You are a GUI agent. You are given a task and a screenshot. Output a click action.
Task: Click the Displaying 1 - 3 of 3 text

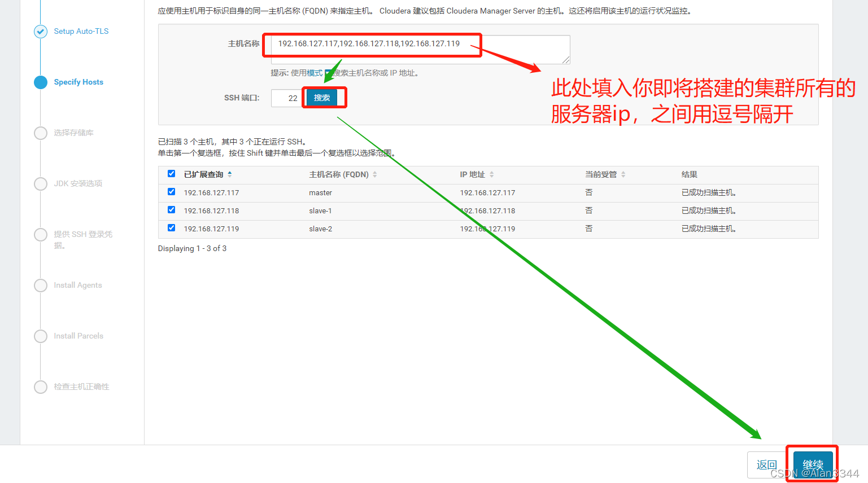[x=192, y=248]
